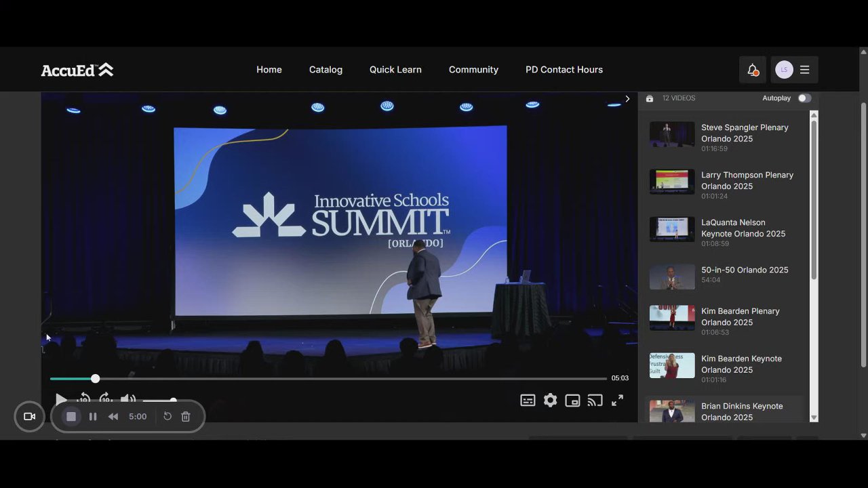This screenshot has width=868, height=488.
Task: Toggle Autoplay on
Action: 804,98
